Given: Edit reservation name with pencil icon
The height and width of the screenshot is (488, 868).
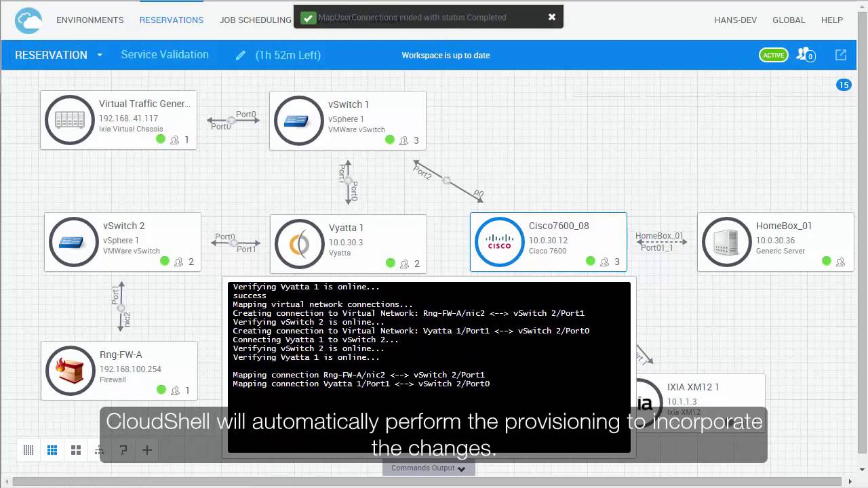Looking at the screenshot, I should [240, 56].
